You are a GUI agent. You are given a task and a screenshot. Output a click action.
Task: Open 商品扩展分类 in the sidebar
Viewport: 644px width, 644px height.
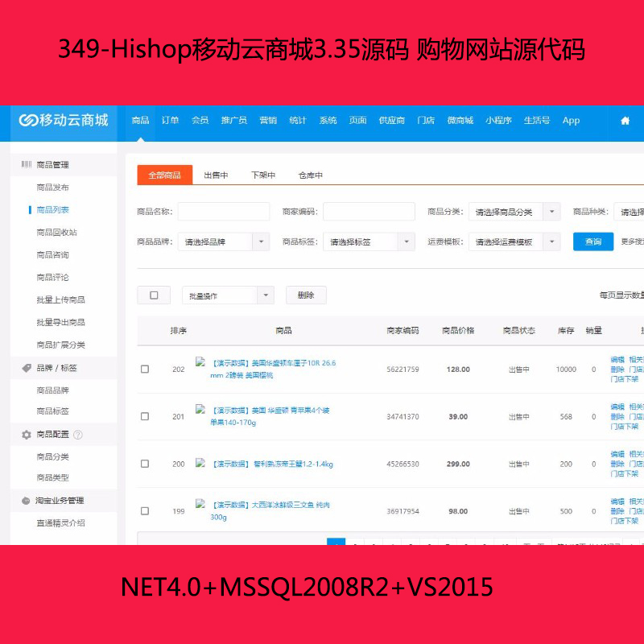61,345
